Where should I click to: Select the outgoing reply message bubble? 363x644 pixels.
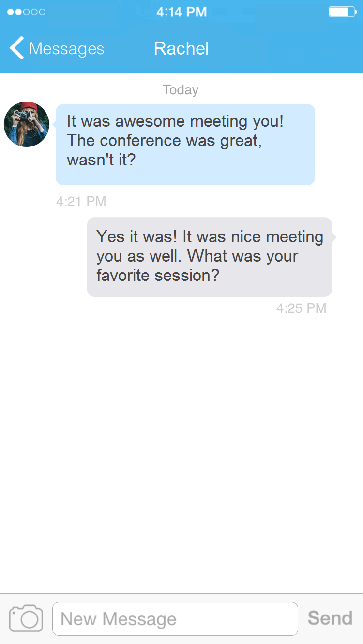[209, 256]
